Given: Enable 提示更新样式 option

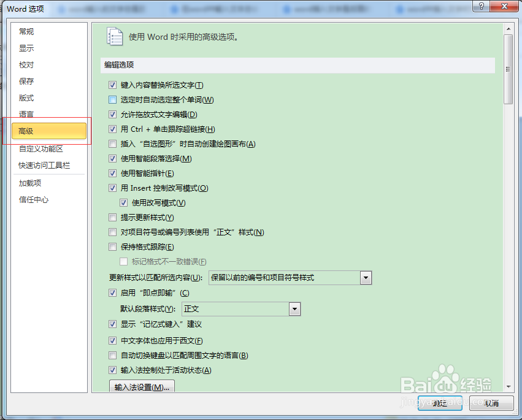Looking at the screenshot, I should coord(112,217).
